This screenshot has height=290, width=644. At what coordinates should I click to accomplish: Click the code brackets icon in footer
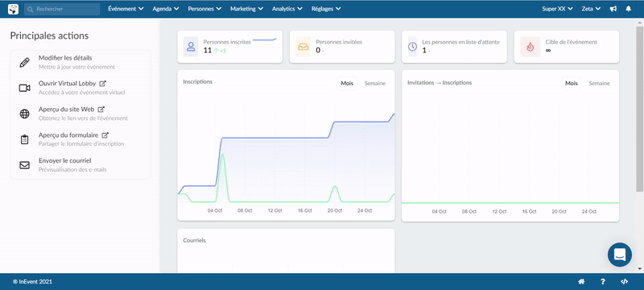(x=625, y=282)
